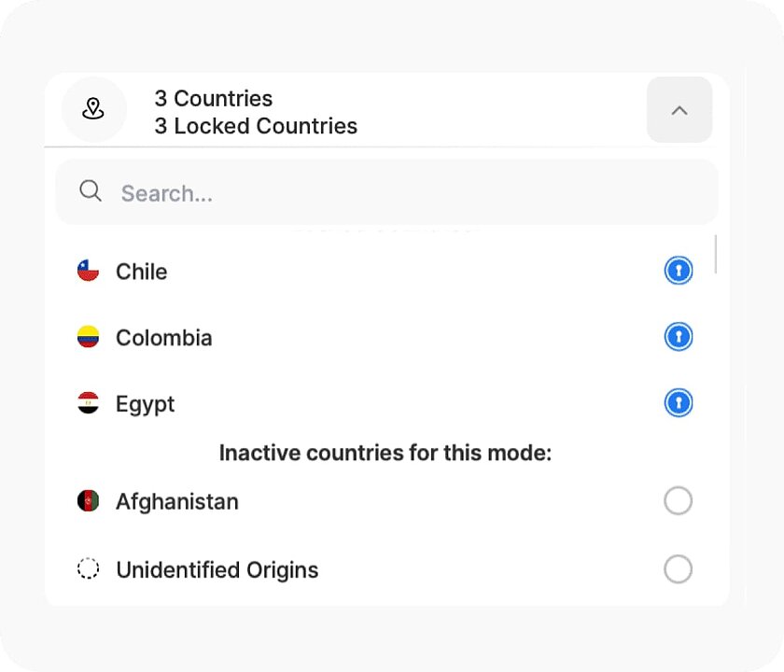Viewport: 784px width, 672px height.
Task: Click the lock badge next to Egypt
Action: pyautogui.click(x=679, y=402)
